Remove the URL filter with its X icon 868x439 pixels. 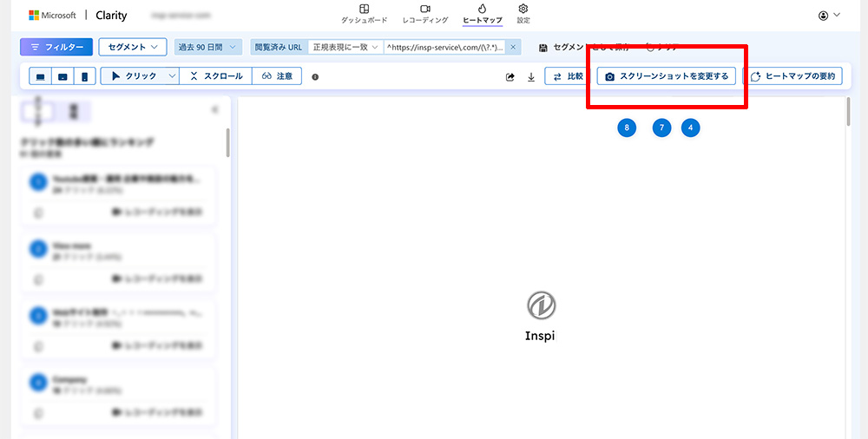[x=513, y=47]
